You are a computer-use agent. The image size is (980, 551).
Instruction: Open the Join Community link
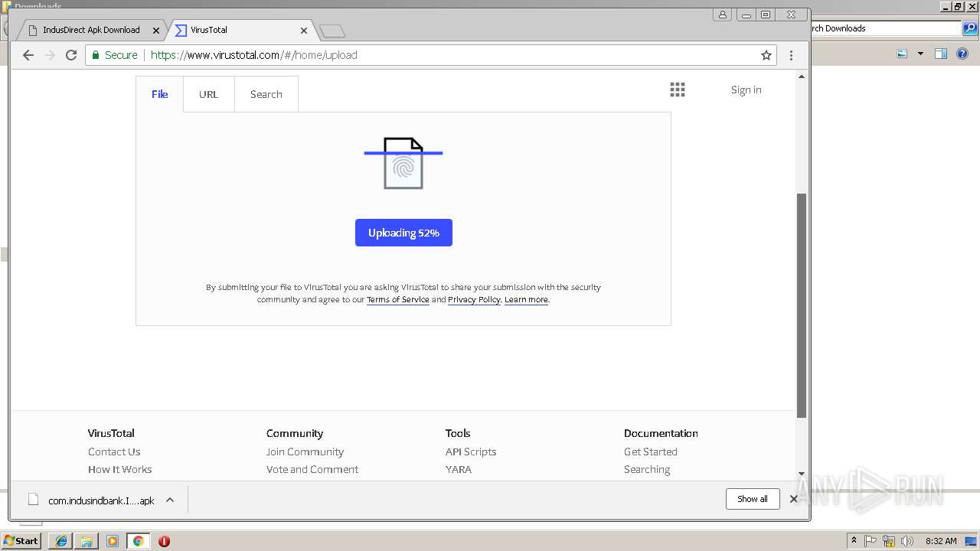pos(305,452)
